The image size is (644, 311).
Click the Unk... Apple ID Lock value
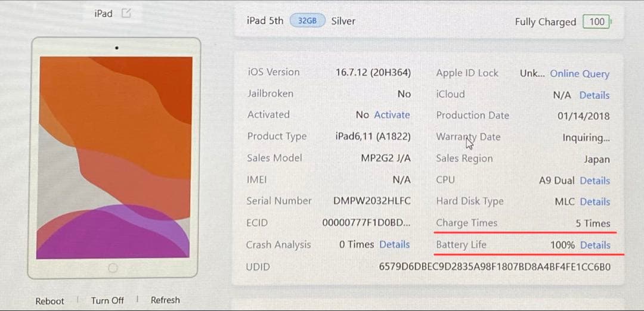tap(532, 74)
